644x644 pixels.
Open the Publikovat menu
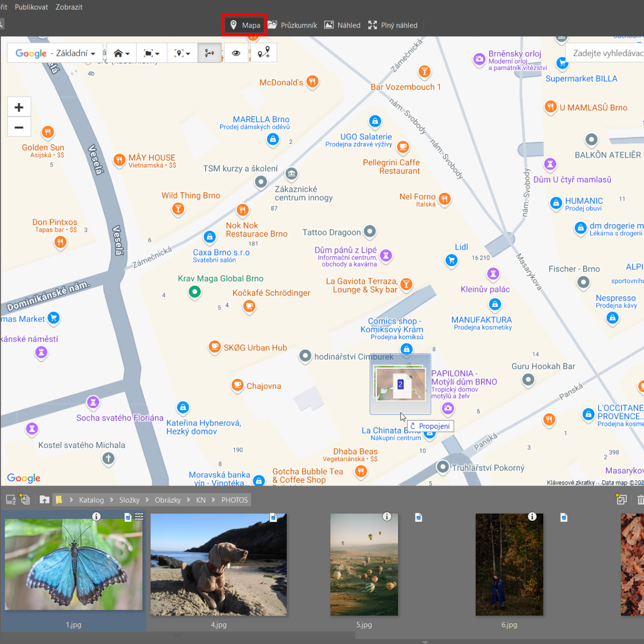click(x=31, y=7)
